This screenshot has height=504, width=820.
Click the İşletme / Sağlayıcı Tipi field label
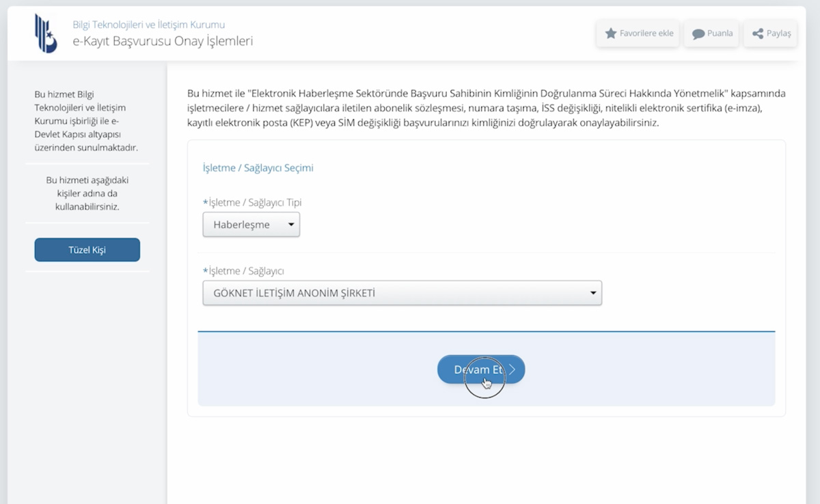(x=254, y=202)
